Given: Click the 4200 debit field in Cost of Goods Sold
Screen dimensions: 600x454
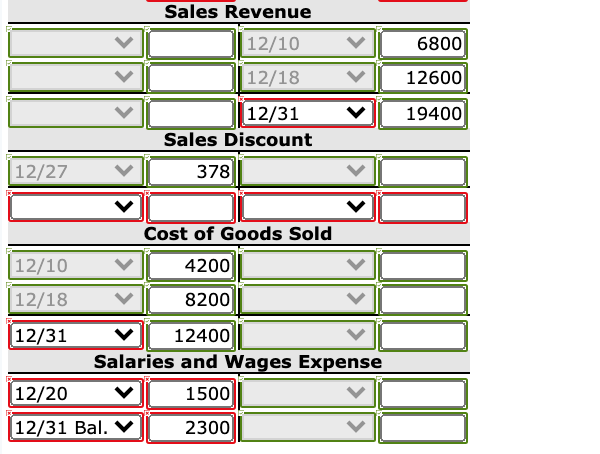Looking at the screenshot, I should (x=191, y=266).
